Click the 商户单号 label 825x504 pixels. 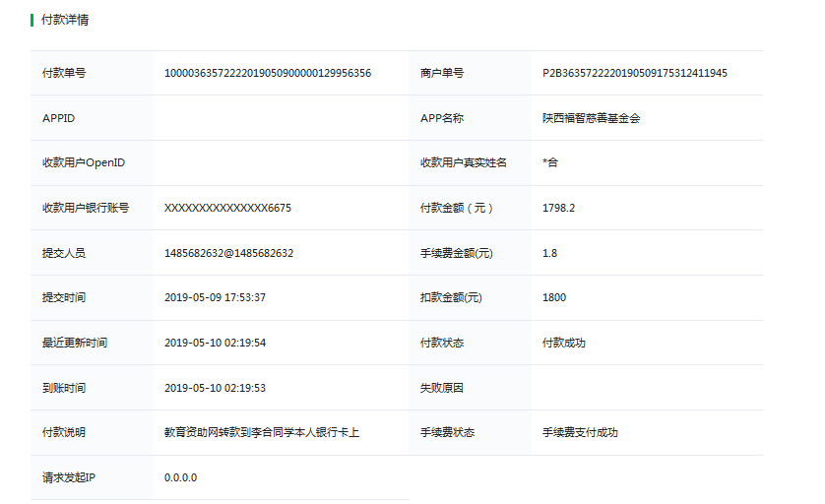click(442, 73)
